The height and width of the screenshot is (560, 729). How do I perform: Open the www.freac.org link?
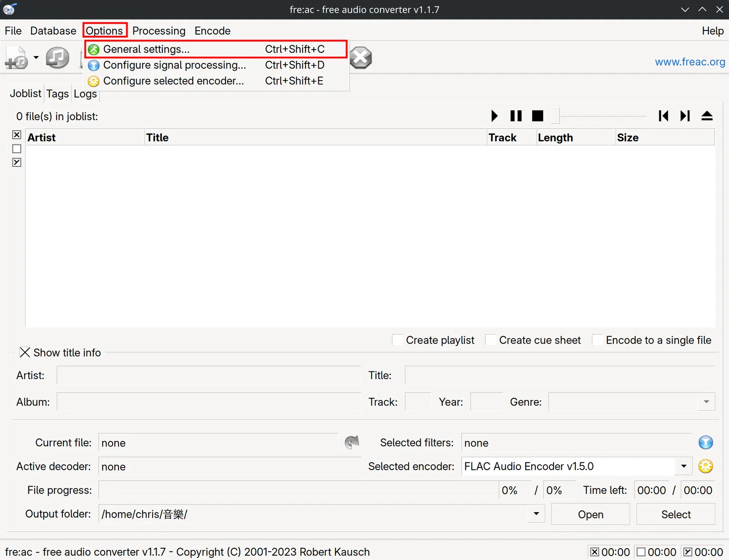(690, 62)
